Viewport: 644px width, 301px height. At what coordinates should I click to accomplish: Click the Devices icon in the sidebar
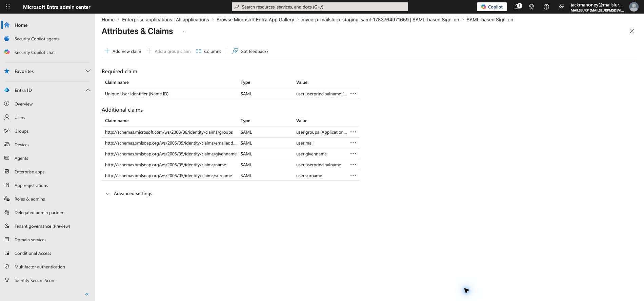7,145
